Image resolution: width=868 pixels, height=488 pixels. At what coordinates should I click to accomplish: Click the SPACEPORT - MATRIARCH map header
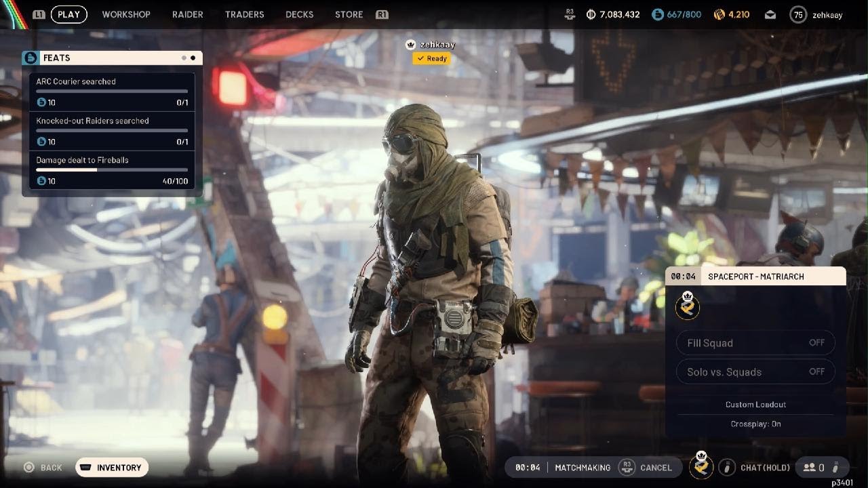tap(756, 277)
